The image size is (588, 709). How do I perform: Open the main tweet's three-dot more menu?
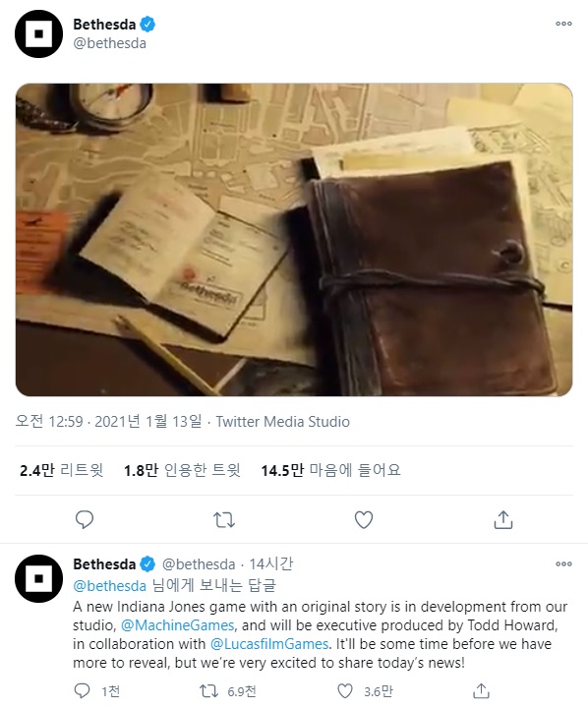coord(563,24)
